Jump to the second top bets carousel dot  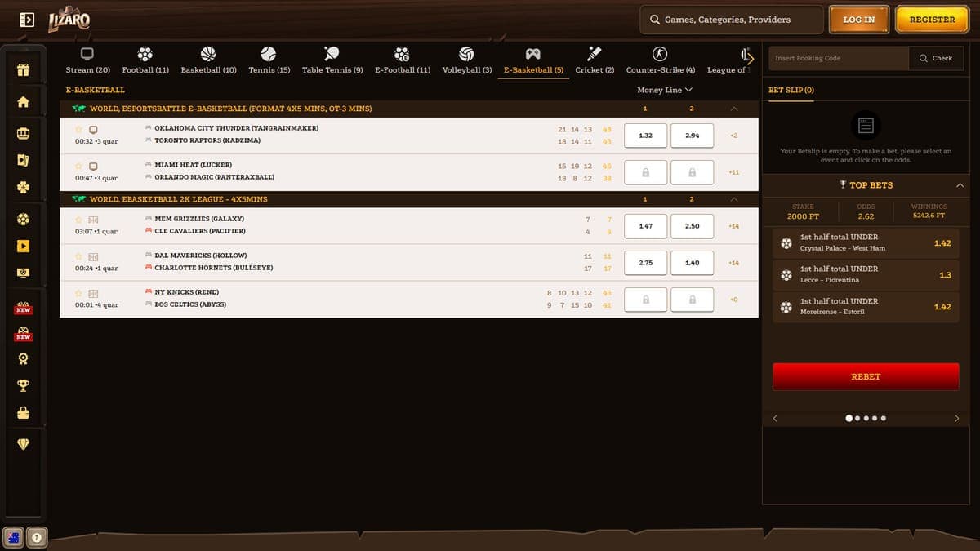pyautogui.click(x=857, y=418)
